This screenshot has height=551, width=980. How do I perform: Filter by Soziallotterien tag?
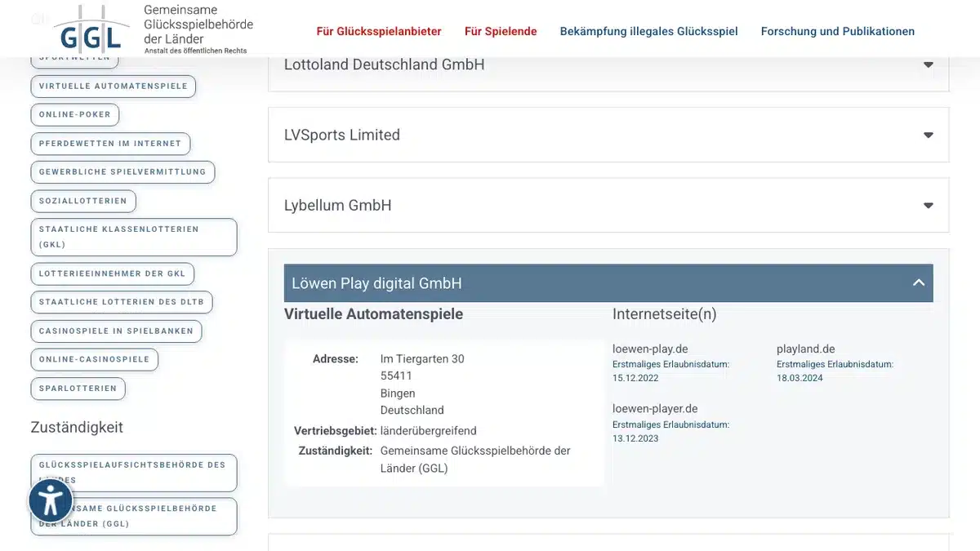pos(83,200)
